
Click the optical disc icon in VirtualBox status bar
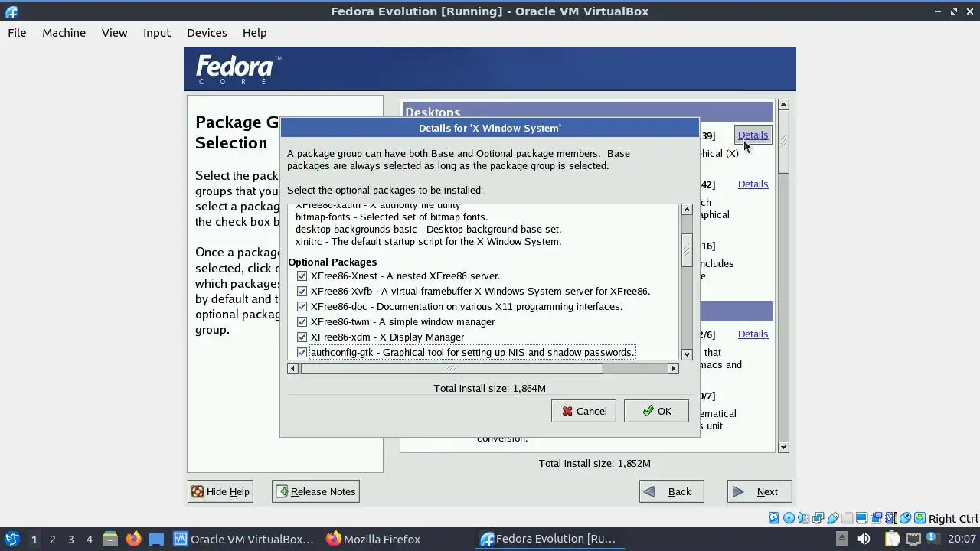(789, 518)
